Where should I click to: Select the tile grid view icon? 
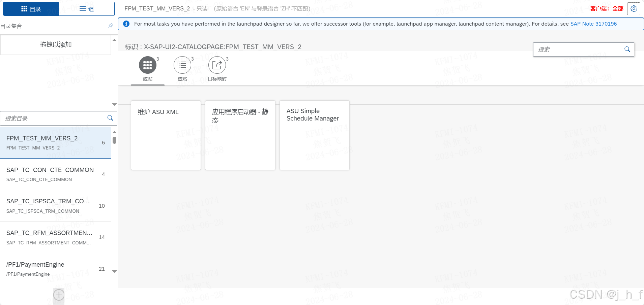148,65
